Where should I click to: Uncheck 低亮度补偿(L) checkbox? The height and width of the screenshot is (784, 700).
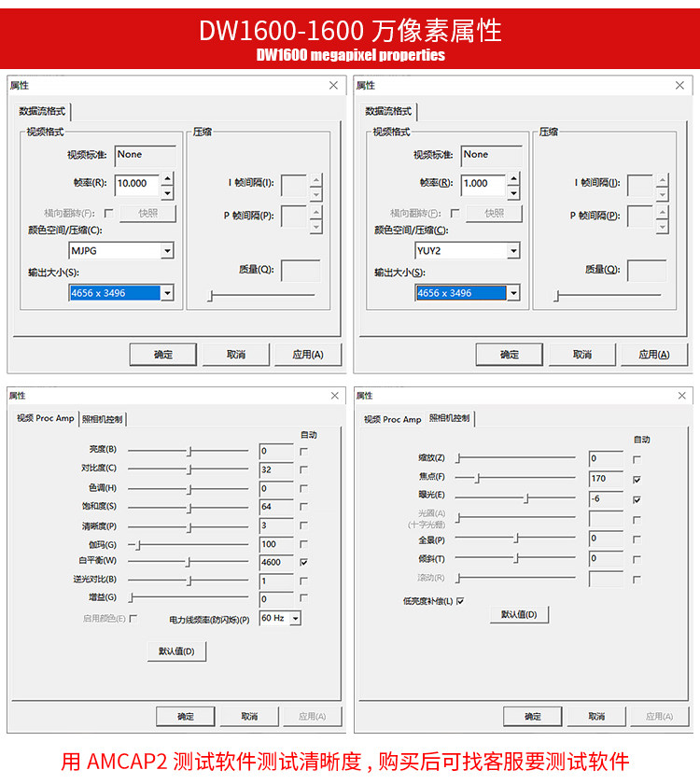click(x=460, y=601)
